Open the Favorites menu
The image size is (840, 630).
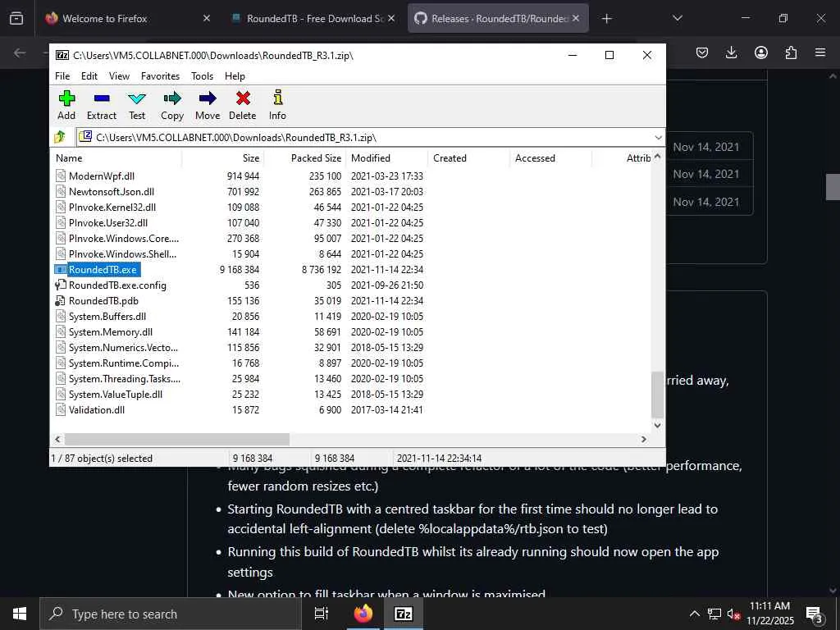[x=160, y=76]
